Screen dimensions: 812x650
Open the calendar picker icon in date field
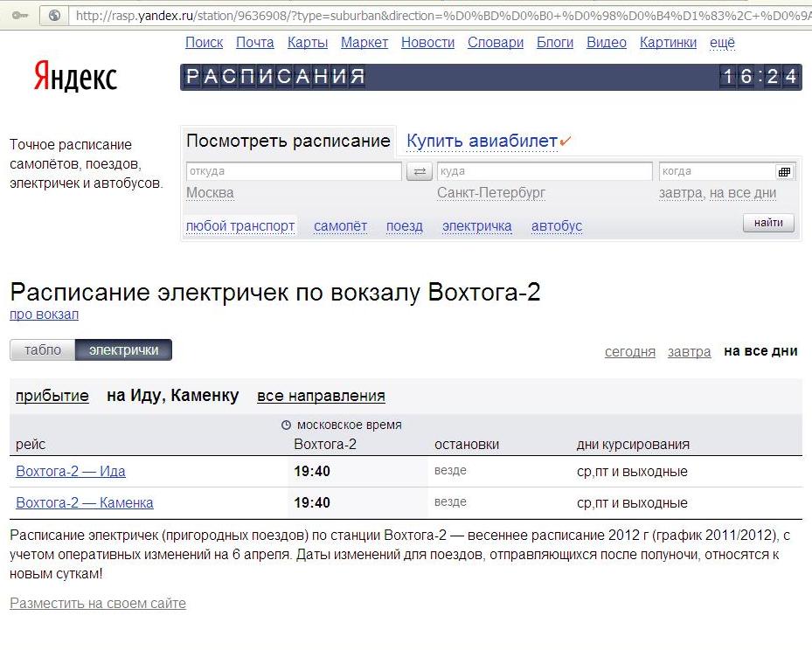click(784, 172)
